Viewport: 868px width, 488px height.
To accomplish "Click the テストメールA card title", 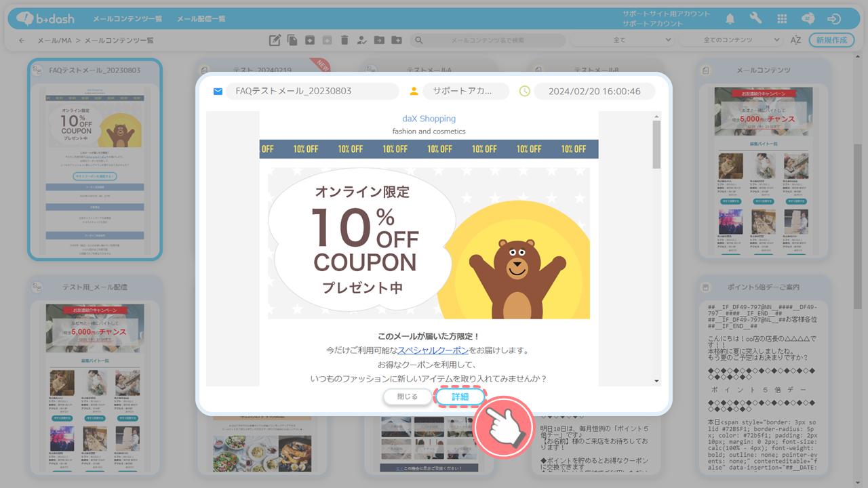I will [429, 70].
